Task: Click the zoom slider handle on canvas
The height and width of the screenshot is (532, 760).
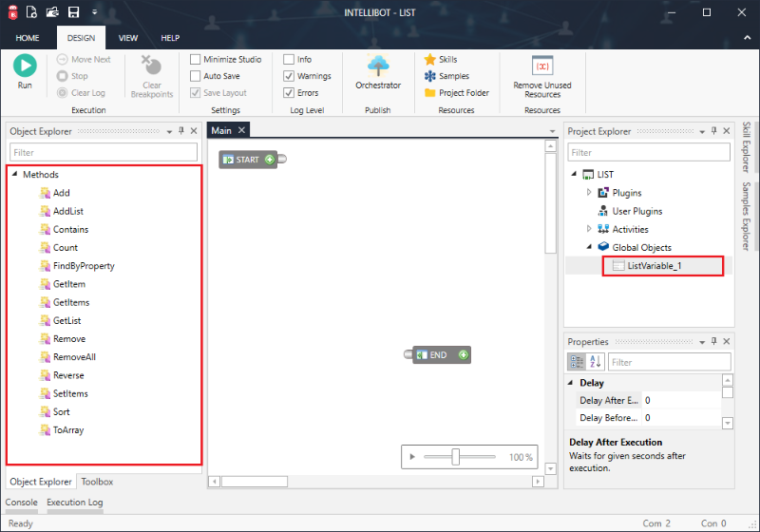Action: tap(455, 456)
